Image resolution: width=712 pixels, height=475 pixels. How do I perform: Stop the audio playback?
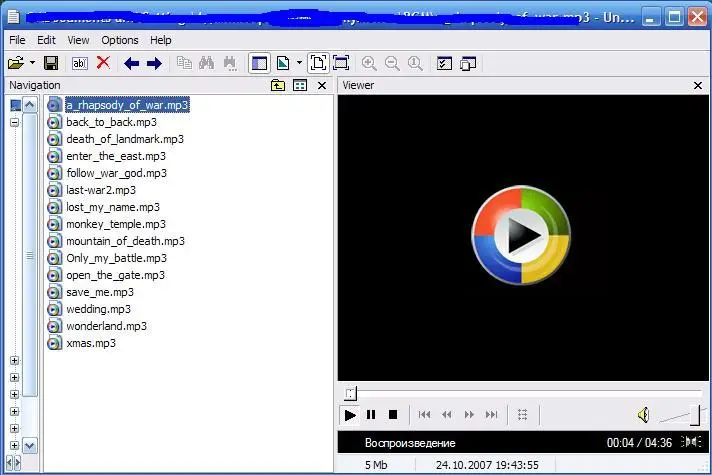click(x=393, y=415)
